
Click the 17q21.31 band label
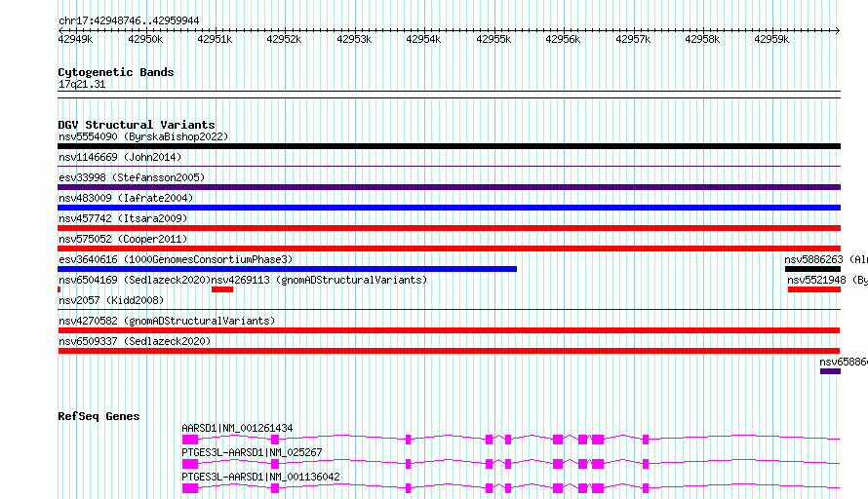[82, 84]
